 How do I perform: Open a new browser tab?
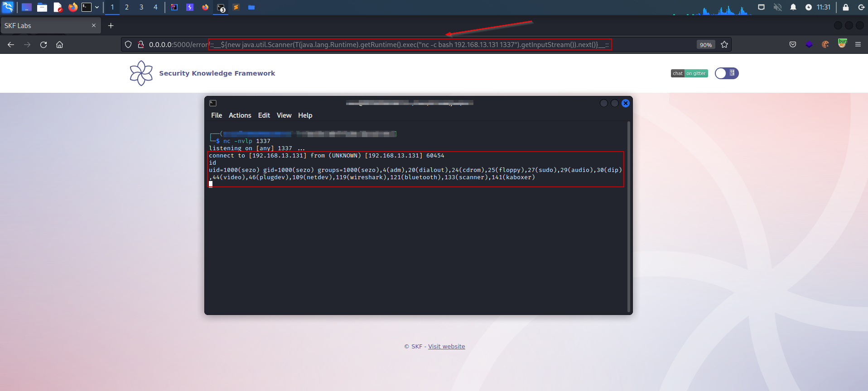(111, 26)
